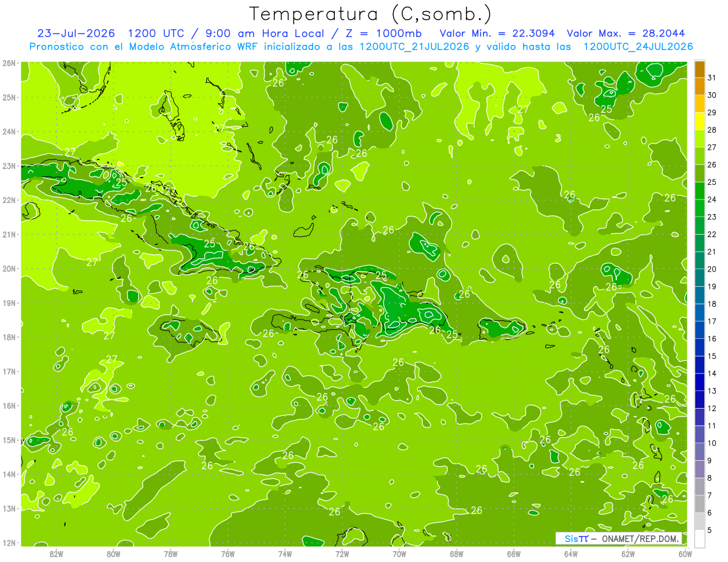The height and width of the screenshot is (562, 728).
Task: Click the white swatch at the colorbar bottom below 5
Action: 699,538
